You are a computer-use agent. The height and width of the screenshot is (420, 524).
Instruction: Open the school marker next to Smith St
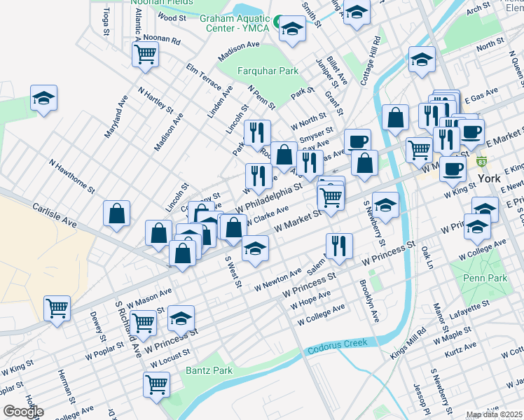[357, 13]
